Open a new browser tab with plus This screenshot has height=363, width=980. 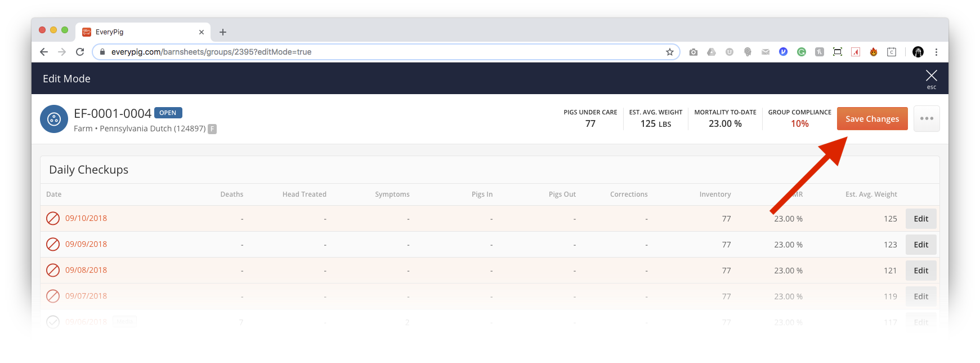click(223, 32)
